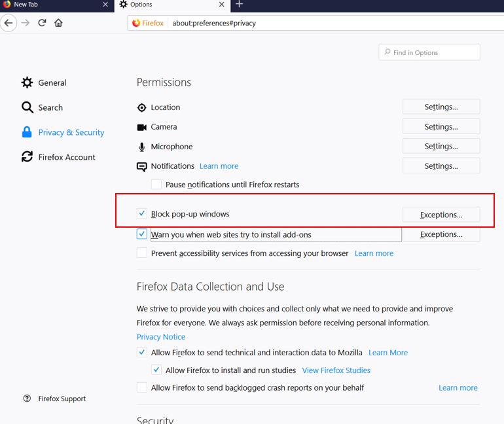This screenshot has height=426, width=504.
Task: Check Prevent accessibility services checkbox
Action: [142, 253]
